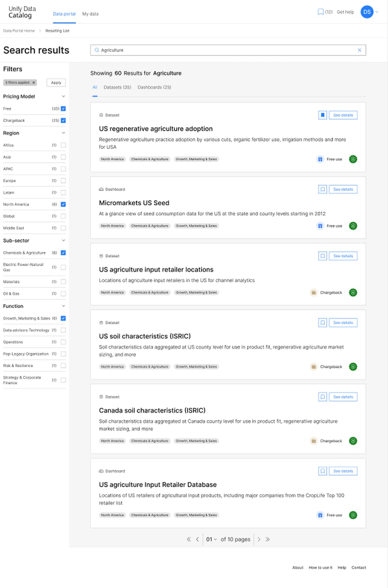The width and height of the screenshot is (388, 588).
Task: Go to Data Portal Home breadcrumb
Action: 19,31
